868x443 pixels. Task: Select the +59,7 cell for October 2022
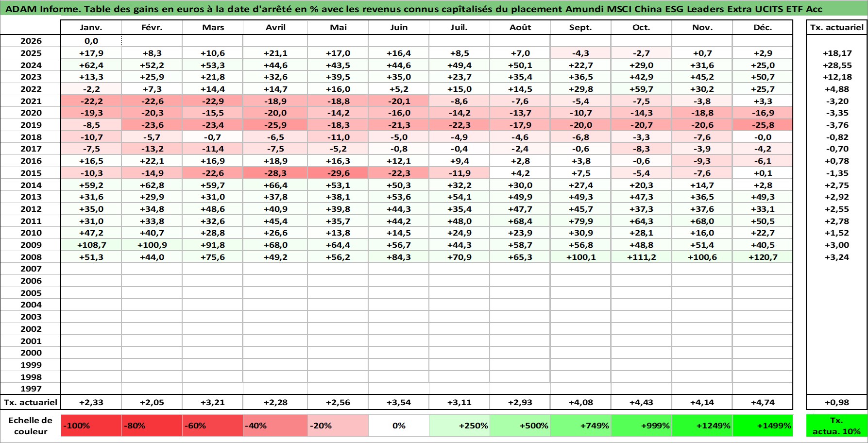(642, 89)
